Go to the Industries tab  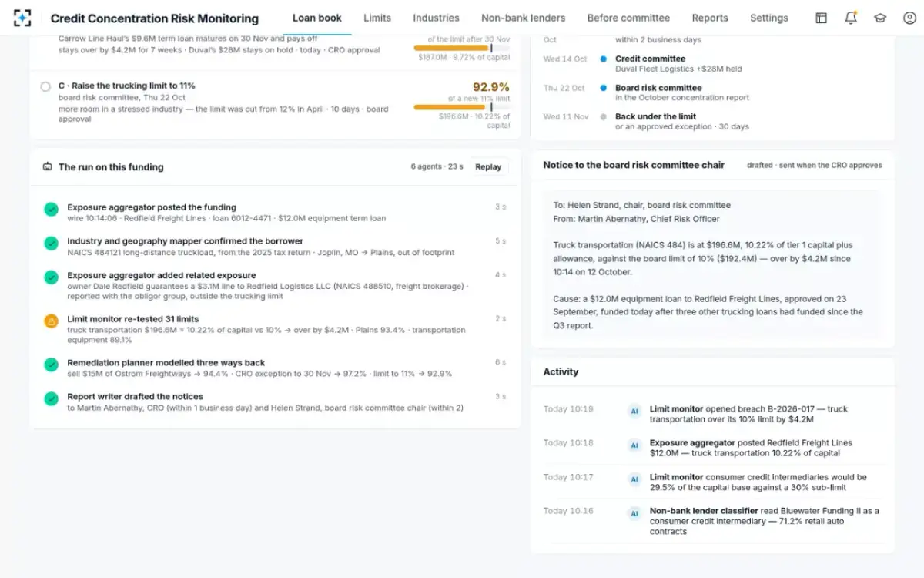[x=436, y=18]
